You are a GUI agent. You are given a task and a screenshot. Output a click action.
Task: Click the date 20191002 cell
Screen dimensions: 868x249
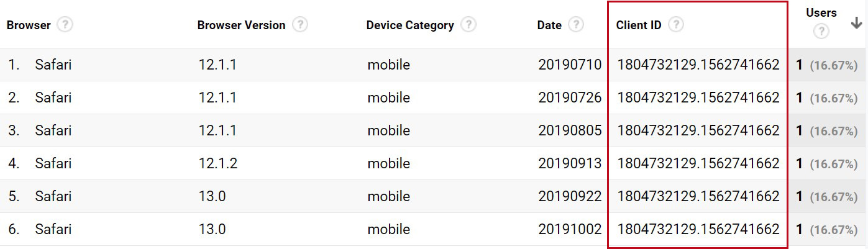570,229
